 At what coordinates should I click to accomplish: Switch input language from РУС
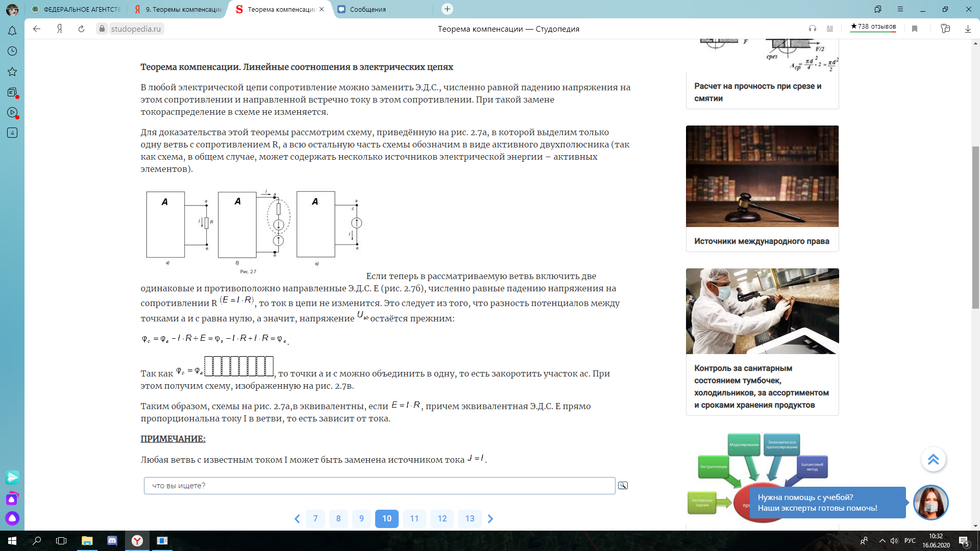910,541
